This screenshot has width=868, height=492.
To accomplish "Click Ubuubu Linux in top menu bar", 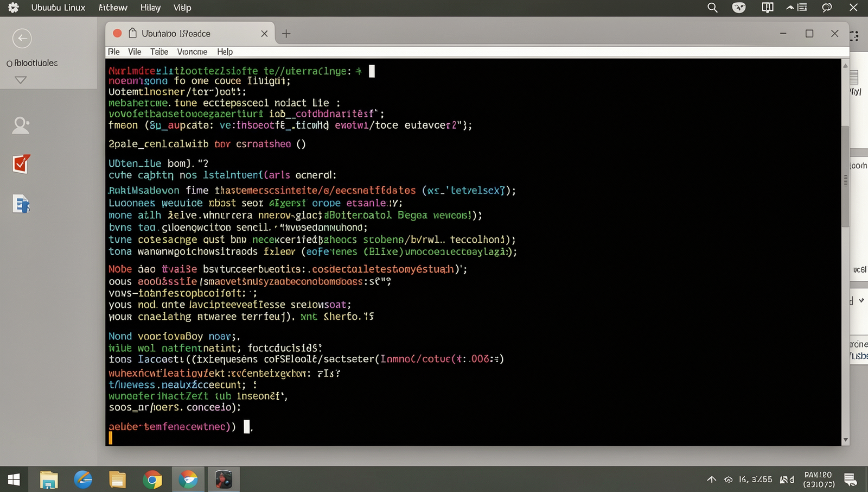I will click(x=58, y=8).
